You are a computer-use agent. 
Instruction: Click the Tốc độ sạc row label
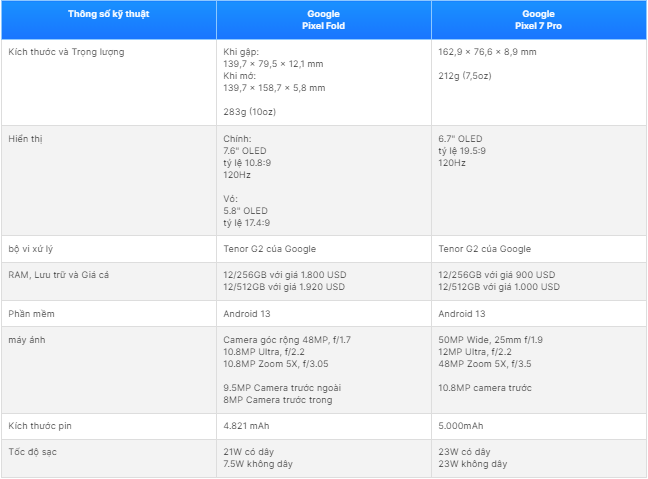pos(33,452)
